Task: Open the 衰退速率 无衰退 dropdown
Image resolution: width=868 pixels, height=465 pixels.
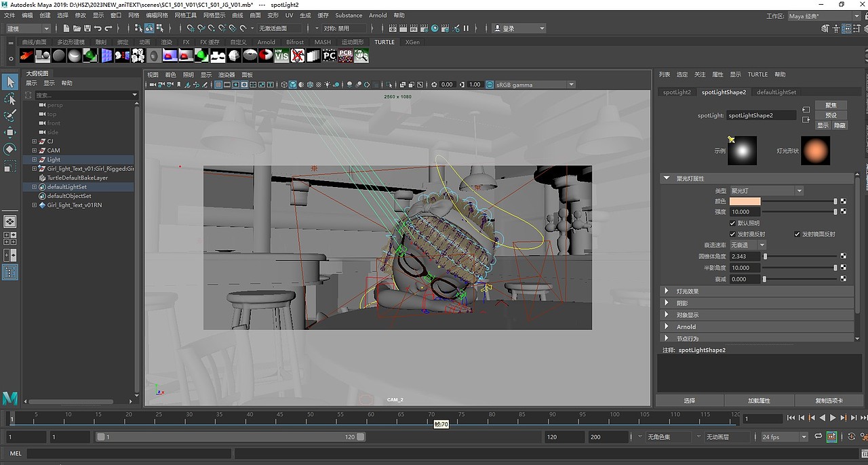Action: [x=747, y=245]
